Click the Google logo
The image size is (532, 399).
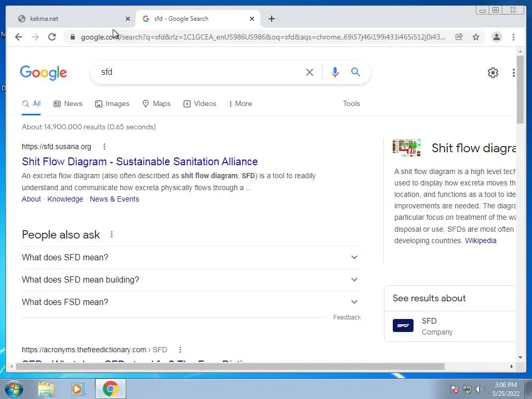tap(44, 73)
